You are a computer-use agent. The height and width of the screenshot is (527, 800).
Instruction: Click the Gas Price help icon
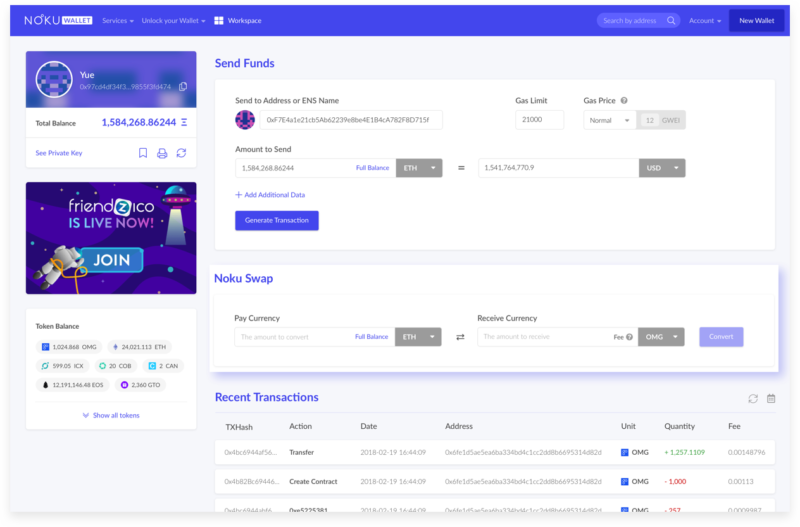pyautogui.click(x=624, y=101)
